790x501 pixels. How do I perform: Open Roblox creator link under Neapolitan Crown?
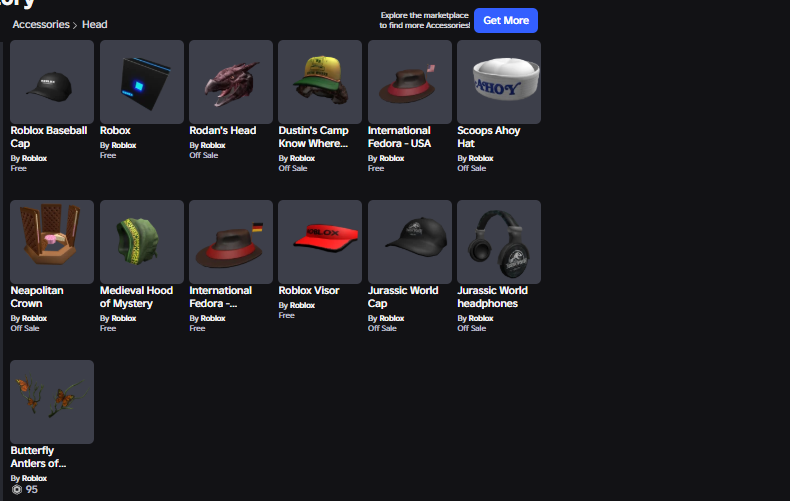pyautogui.click(x=34, y=318)
